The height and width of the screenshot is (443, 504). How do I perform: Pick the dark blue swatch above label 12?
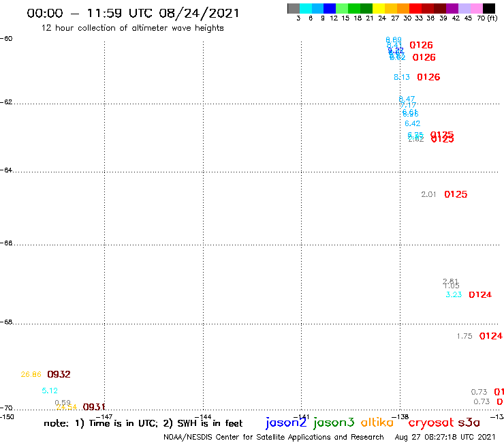330,8
